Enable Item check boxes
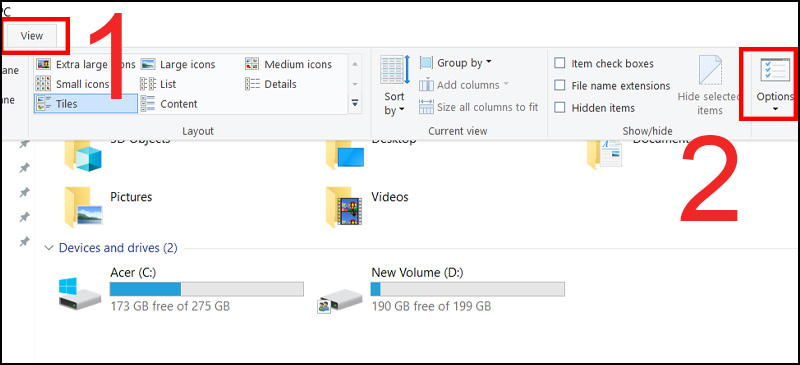This screenshot has height=365, width=800. pyautogui.click(x=604, y=63)
